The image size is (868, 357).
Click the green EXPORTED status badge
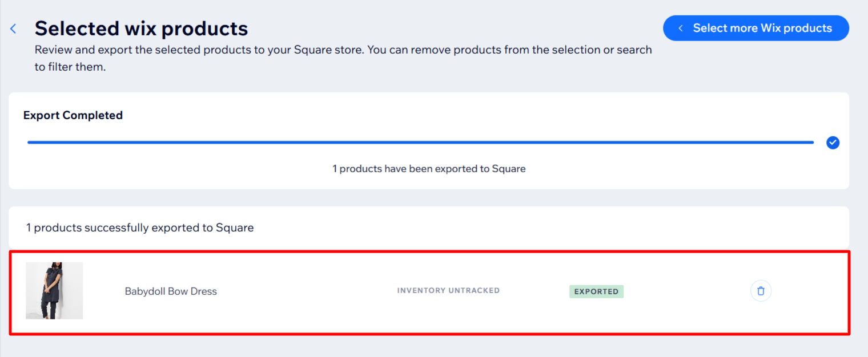pyautogui.click(x=596, y=291)
